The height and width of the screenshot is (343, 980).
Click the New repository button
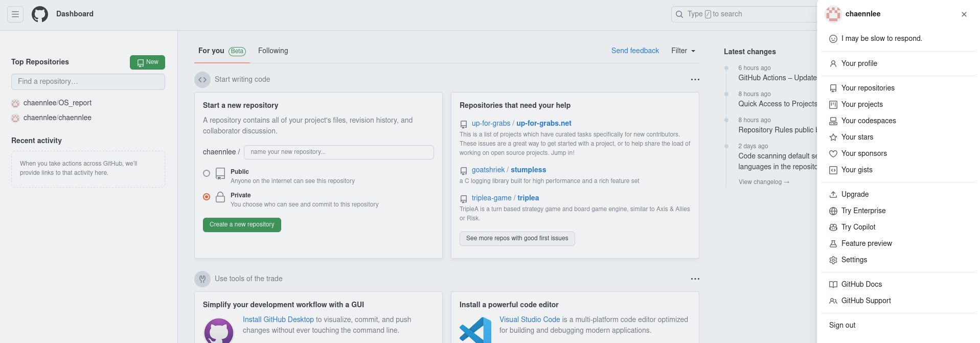(147, 62)
